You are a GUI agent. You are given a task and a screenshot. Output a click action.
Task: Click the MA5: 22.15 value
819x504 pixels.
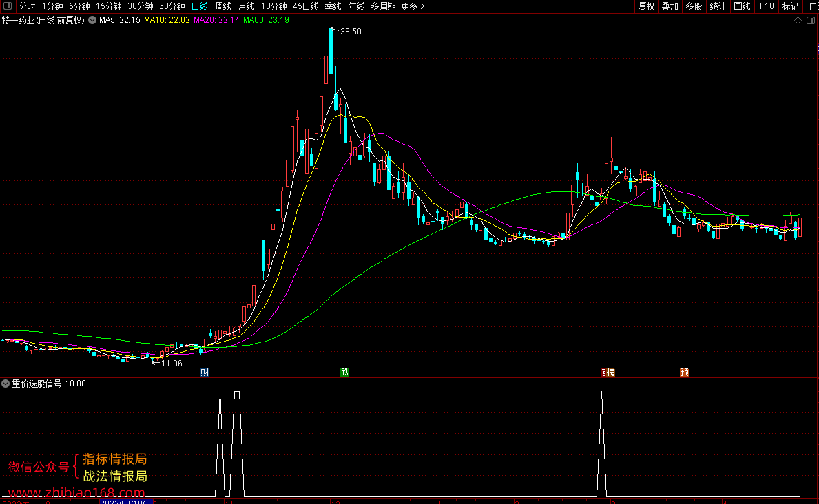pyautogui.click(x=120, y=20)
